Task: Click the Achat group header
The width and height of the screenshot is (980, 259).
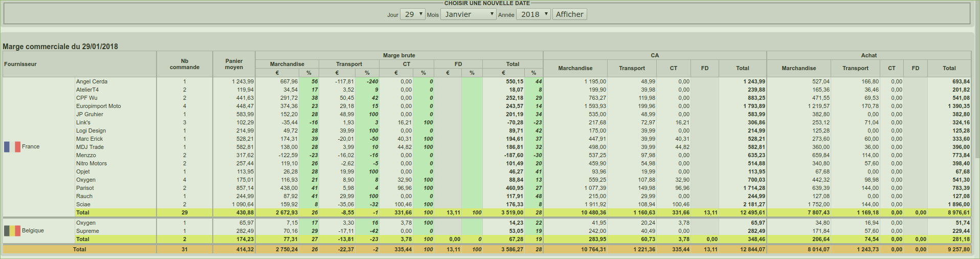Action: [x=868, y=55]
